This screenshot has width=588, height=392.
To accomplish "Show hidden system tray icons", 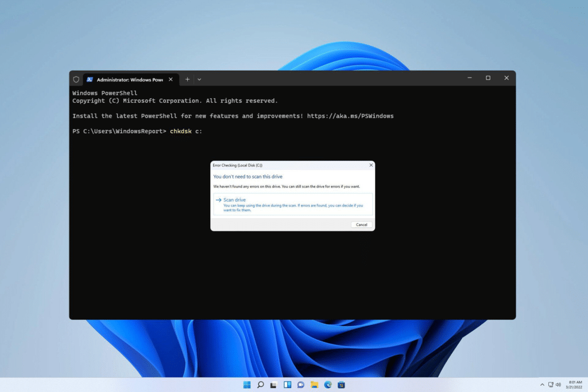I will (x=542, y=385).
